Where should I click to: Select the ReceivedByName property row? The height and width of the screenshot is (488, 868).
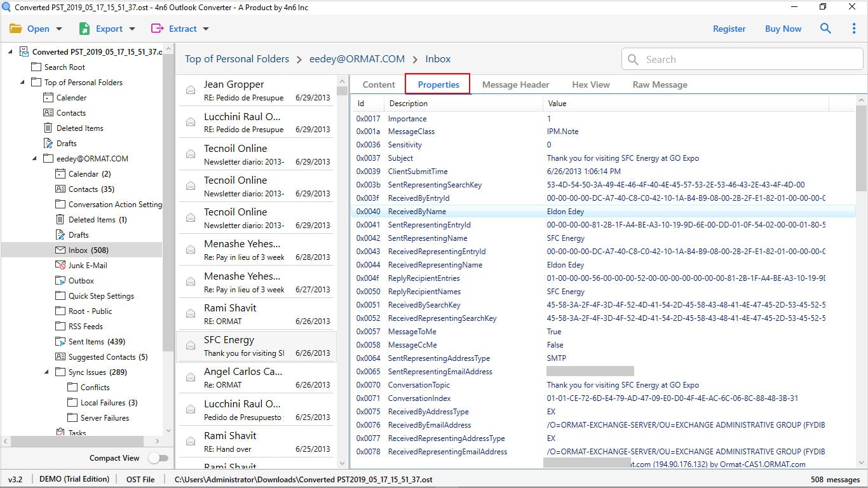pos(604,212)
